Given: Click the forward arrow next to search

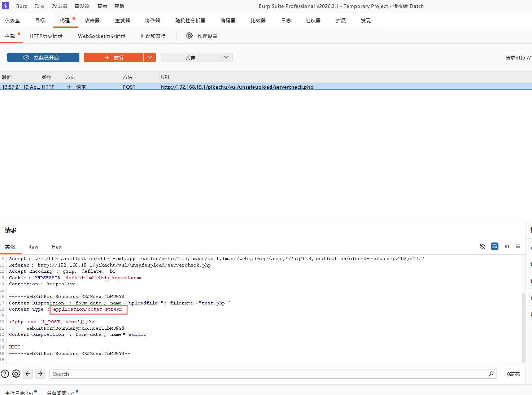Looking at the screenshot, I should (x=40, y=374).
